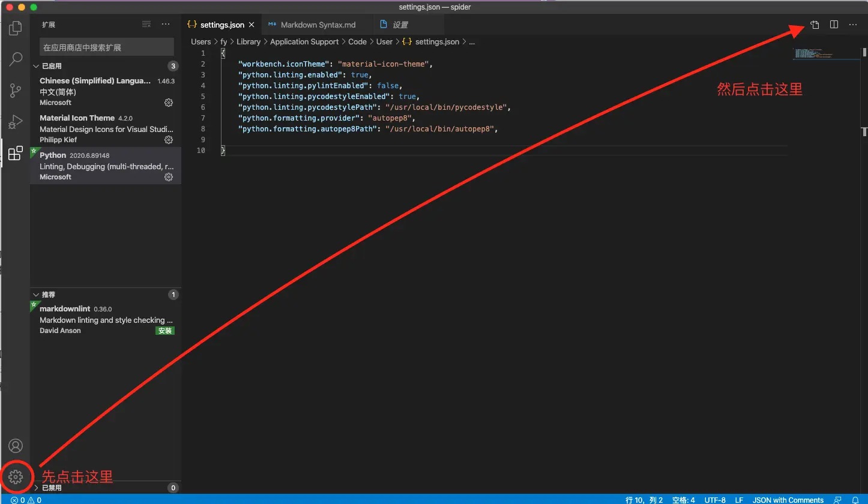Open errors and warnings status indicator
Viewport: 868px width, 504px height.
pyautogui.click(x=26, y=500)
